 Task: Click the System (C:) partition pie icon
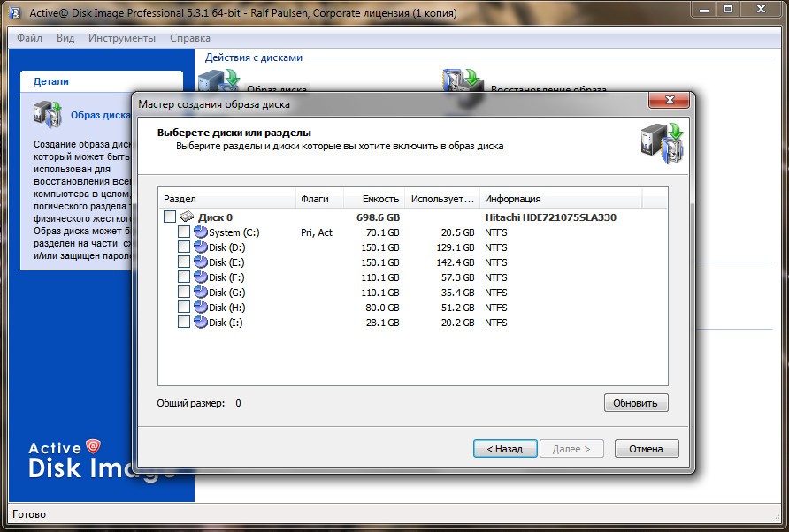coord(201,232)
